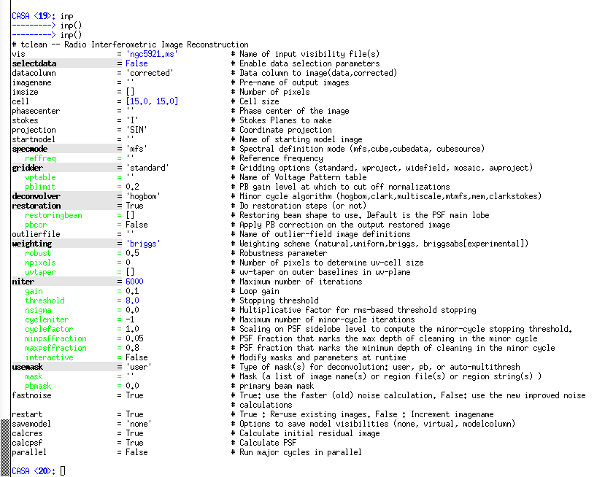Viewport: 605px width, 477px height.
Task: Select the outlierfile parameter name
Action: [x=35, y=234]
